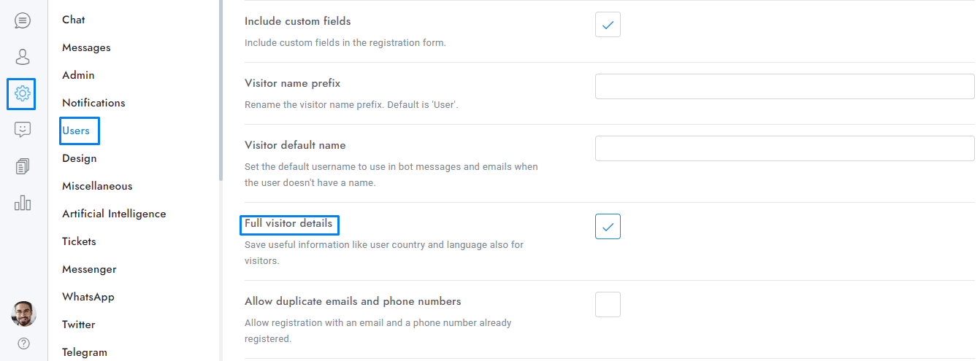This screenshot has height=361, width=980.
Task: Enable Allow duplicate emails and phone numbers
Action: coord(608,304)
